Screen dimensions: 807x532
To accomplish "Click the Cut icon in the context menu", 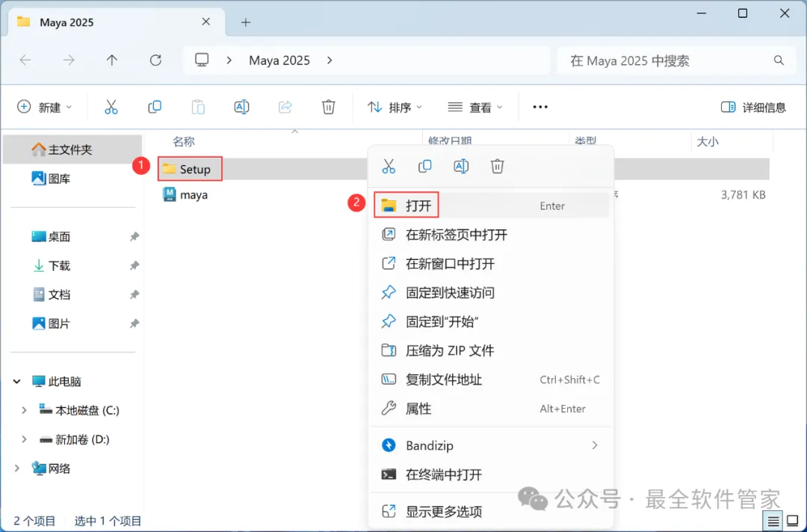I will 389,166.
